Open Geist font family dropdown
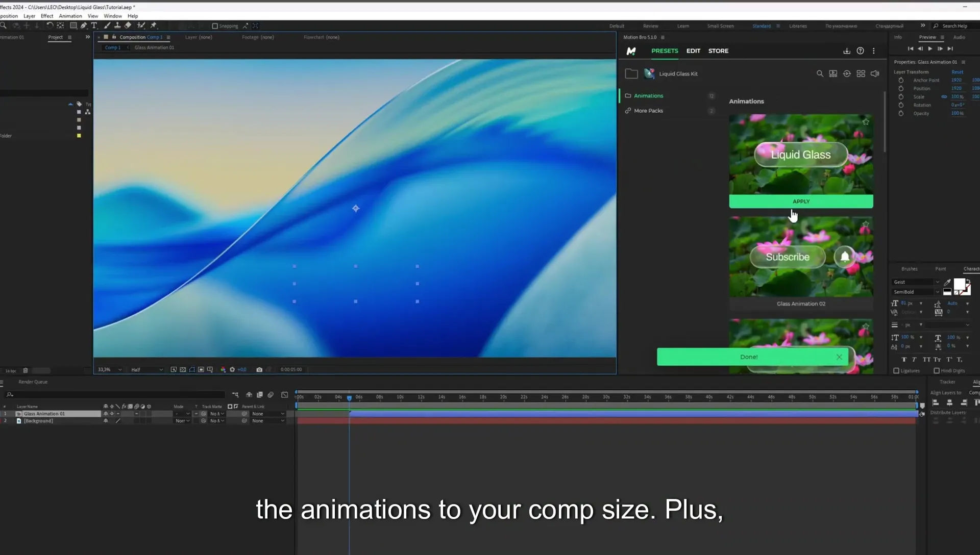Screen dimensions: 980x555 point(916,282)
